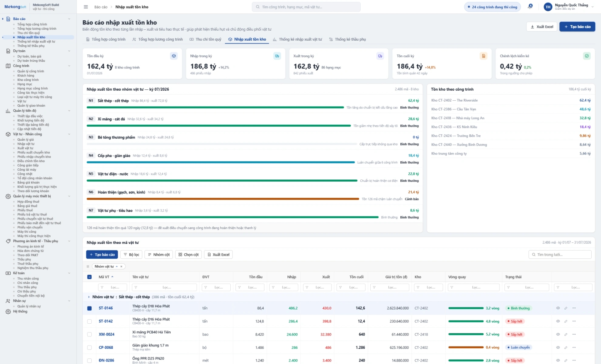Viewport: 601px width, 364px height.
Task: Click the Vật tư - Nhân công box icon
Action: [x=8, y=134]
